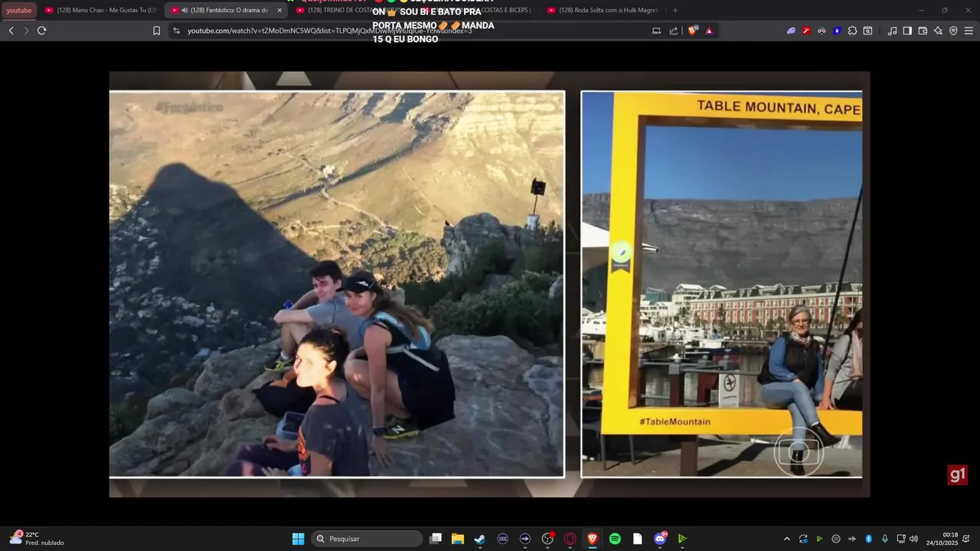This screenshot has height=551, width=980.
Task: View site information next to the URL
Action: click(176, 31)
